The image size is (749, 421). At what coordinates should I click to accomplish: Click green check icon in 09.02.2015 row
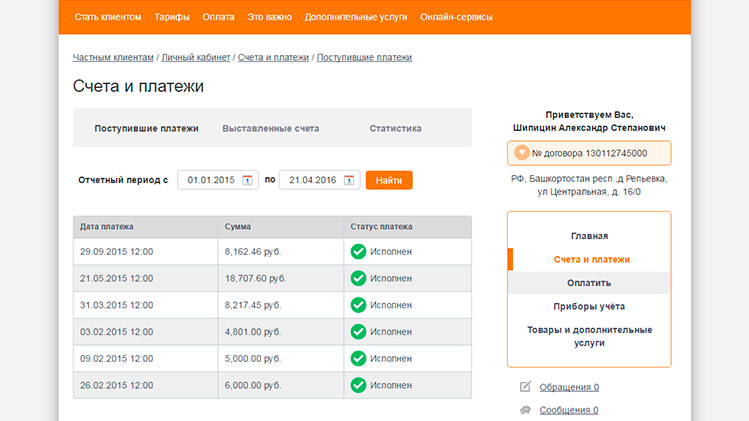358,358
